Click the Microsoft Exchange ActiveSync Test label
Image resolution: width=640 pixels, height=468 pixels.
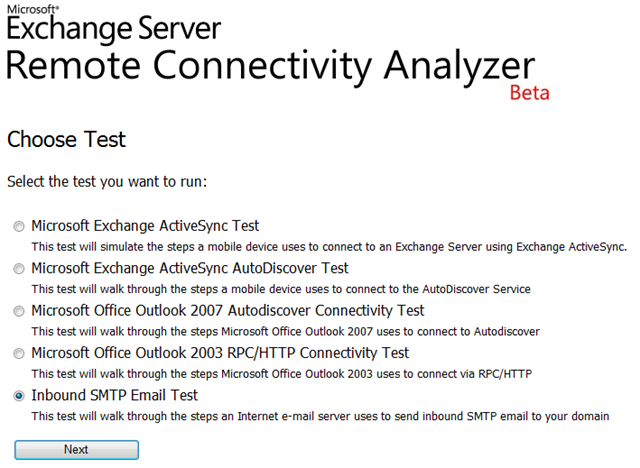coord(145,226)
